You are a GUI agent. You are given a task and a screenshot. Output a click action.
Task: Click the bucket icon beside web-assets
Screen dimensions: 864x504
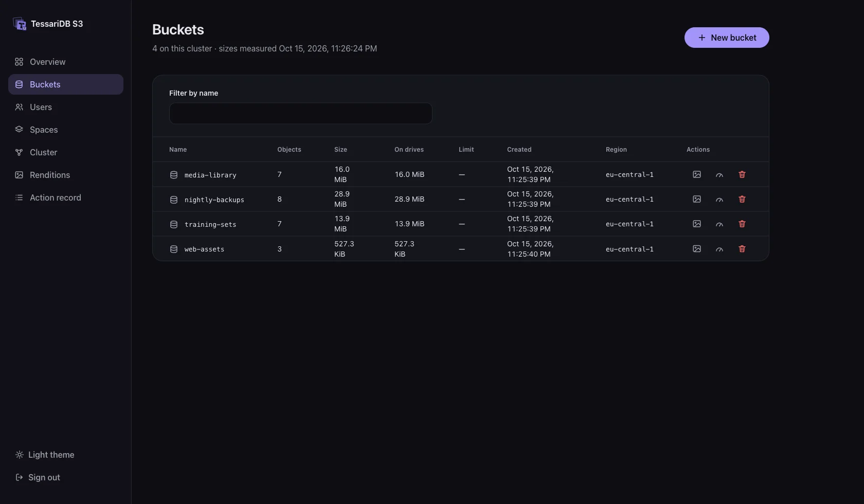pyautogui.click(x=174, y=249)
